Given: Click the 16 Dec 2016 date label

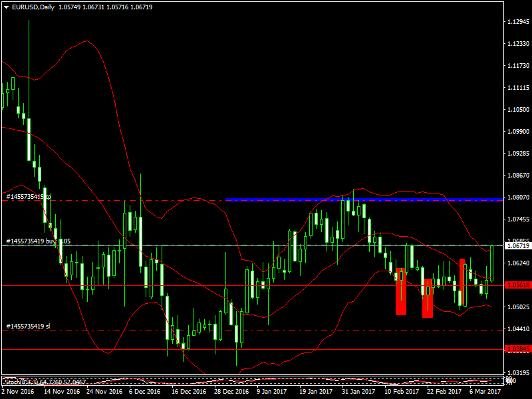Looking at the screenshot, I should (190, 392).
